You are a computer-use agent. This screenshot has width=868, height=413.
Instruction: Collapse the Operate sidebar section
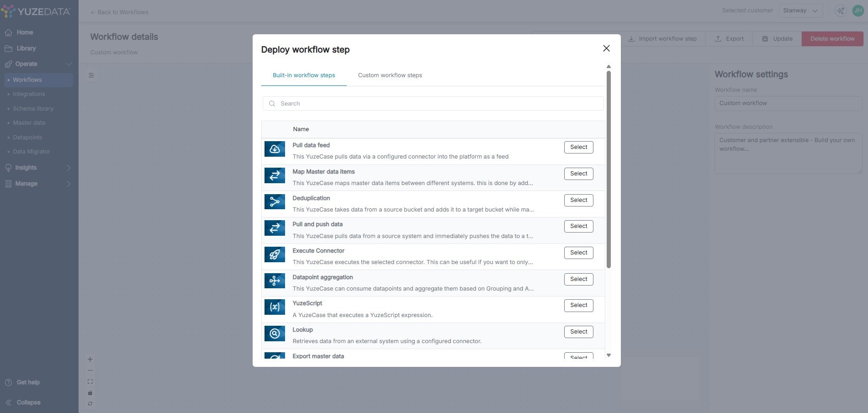point(69,64)
